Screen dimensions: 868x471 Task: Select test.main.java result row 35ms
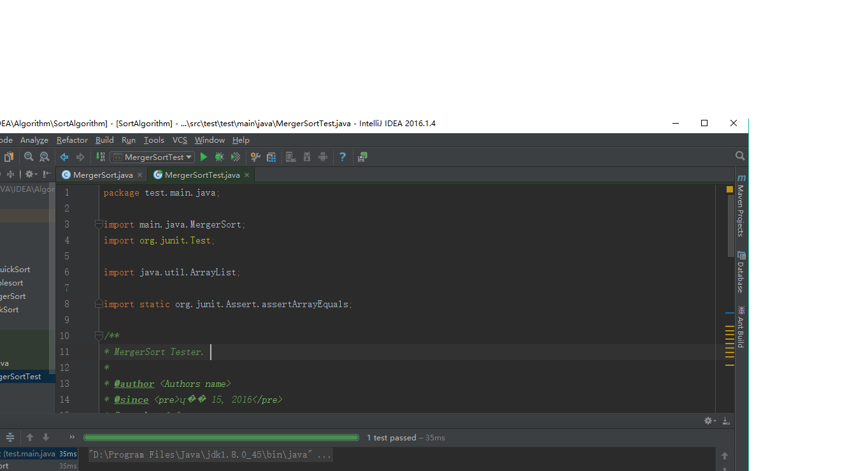tap(39, 454)
